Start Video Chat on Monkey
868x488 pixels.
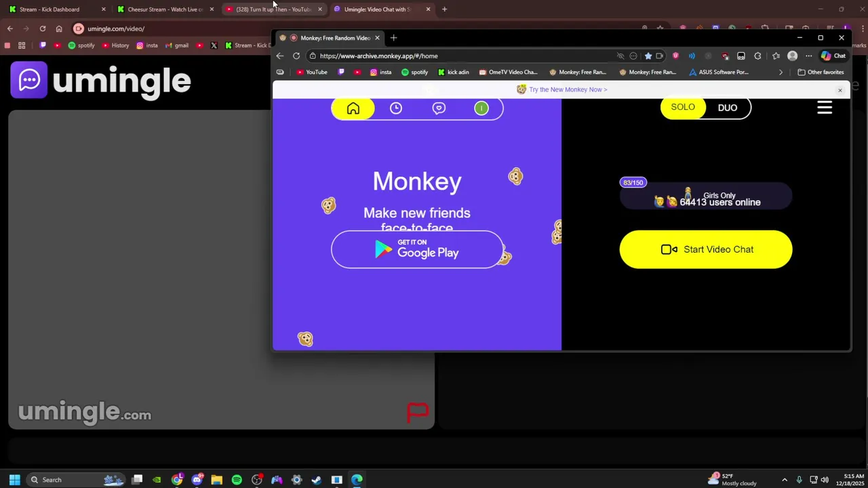point(705,249)
